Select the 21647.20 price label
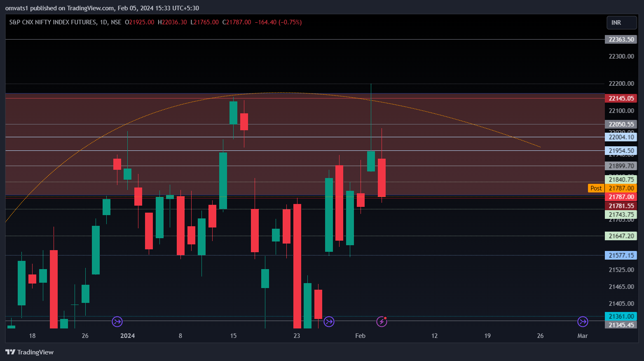This screenshot has height=361, width=644. [x=621, y=236]
